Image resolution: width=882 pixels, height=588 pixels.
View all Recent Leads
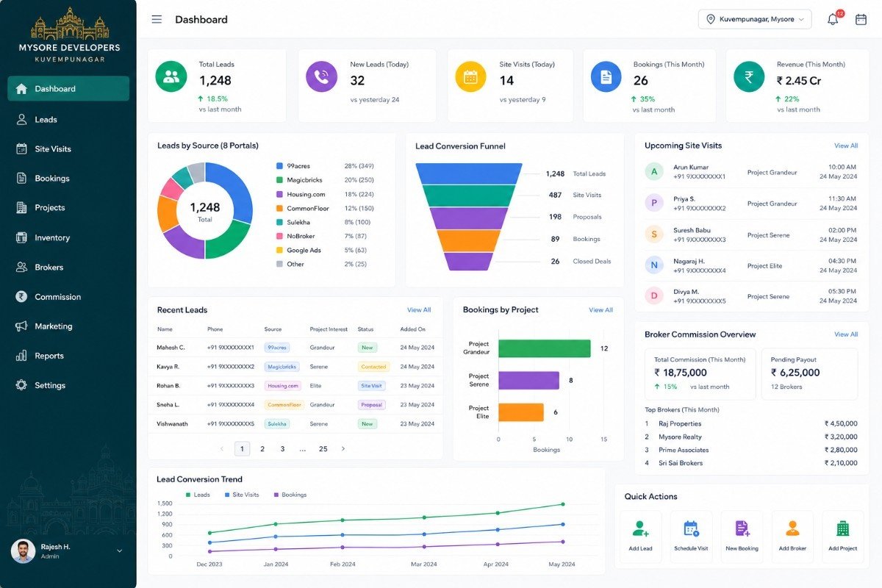click(x=419, y=310)
